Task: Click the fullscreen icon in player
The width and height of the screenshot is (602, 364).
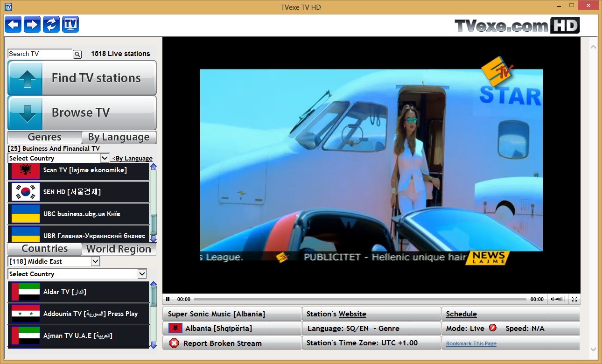Action: [574, 299]
